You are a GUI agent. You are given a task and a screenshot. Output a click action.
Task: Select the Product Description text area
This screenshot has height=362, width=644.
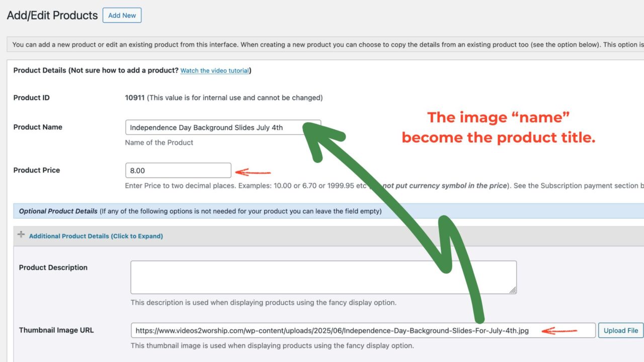(x=323, y=277)
